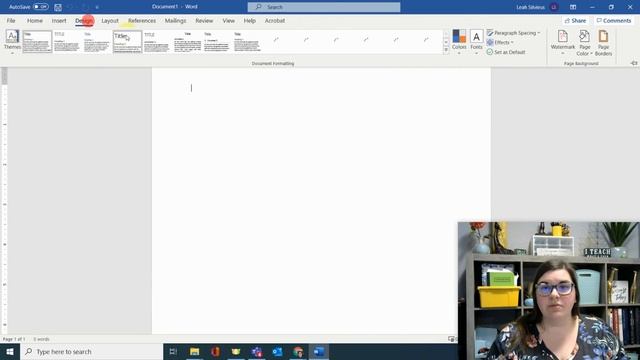Expand the document formatting gallery
640x360 pixels.
click(x=446, y=50)
